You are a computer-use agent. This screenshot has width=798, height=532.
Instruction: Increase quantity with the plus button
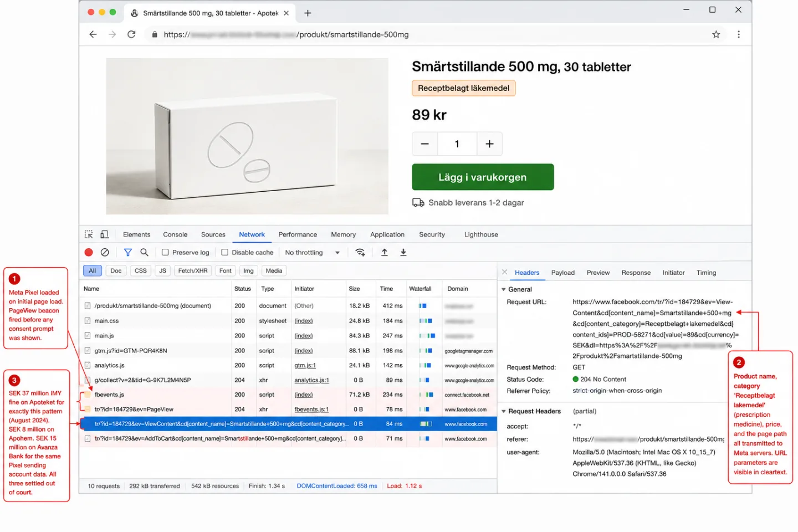click(x=489, y=144)
